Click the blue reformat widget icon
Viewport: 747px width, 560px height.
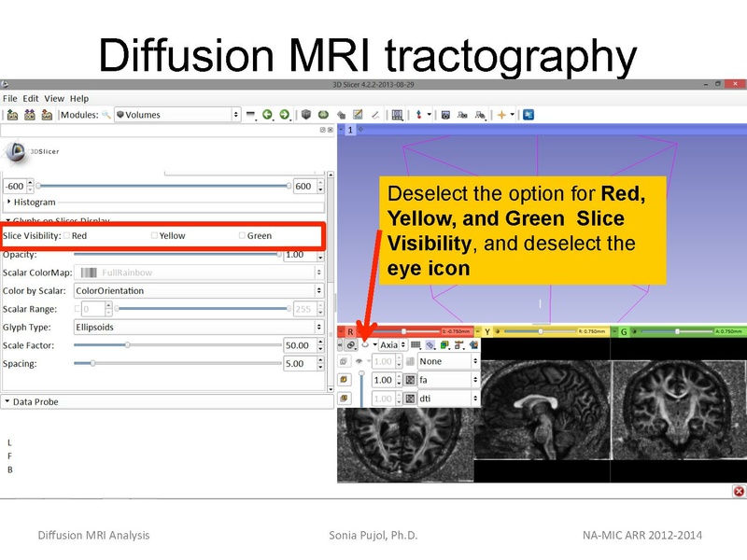point(430,344)
